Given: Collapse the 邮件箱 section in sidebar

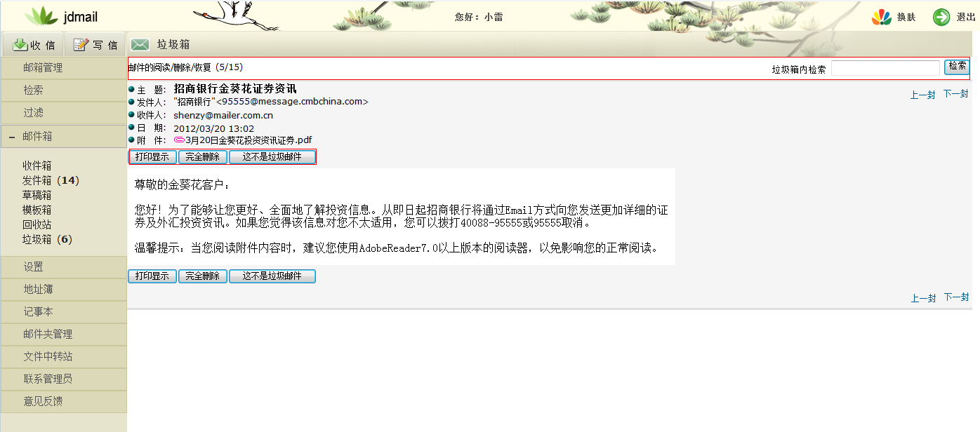Looking at the screenshot, I should pyautogui.click(x=12, y=137).
